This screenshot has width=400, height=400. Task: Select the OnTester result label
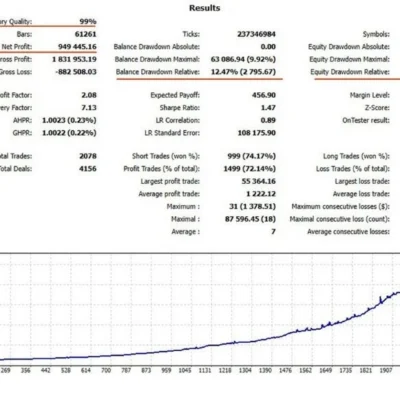pos(366,120)
